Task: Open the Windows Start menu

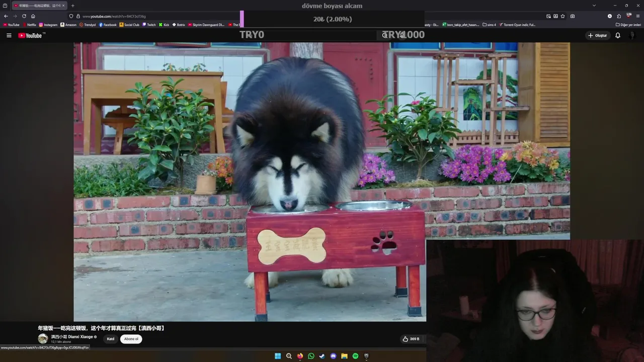Action: pyautogui.click(x=278, y=356)
